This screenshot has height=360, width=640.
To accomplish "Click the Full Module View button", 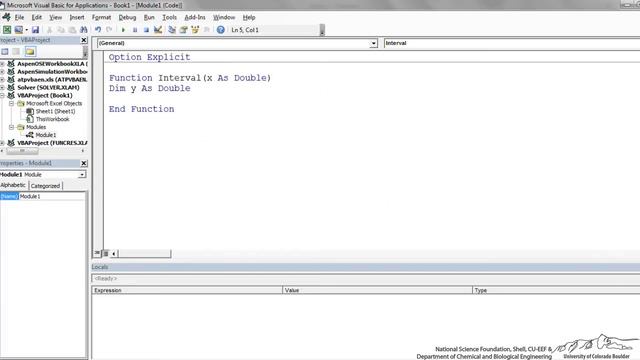I will point(106,253).
